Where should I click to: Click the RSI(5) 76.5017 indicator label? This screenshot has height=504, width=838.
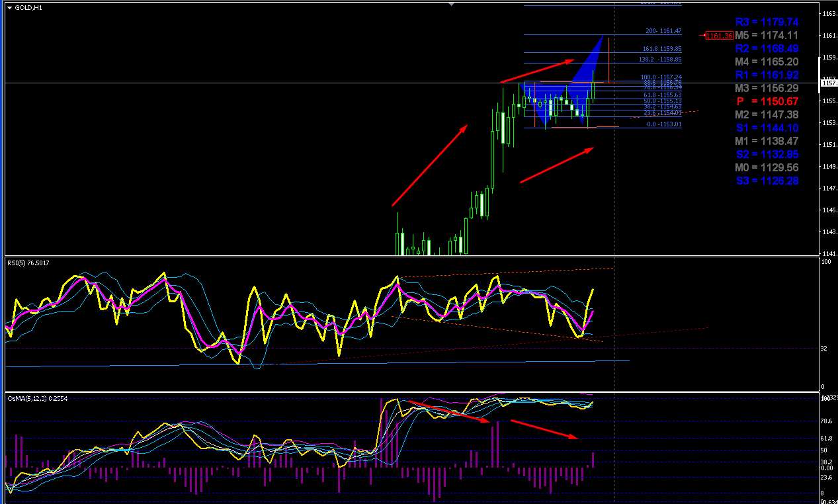tap(28, 263)
